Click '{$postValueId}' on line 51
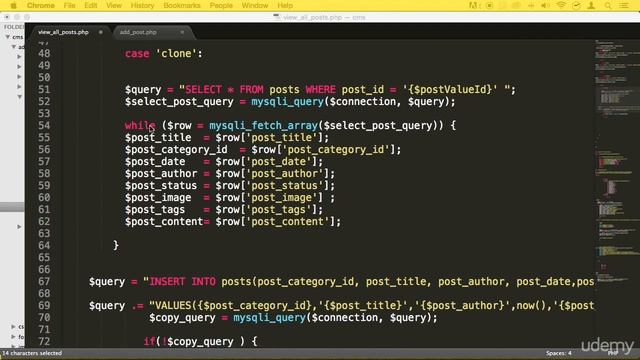Viewport: 640px width, 360px height. point(450,89)
